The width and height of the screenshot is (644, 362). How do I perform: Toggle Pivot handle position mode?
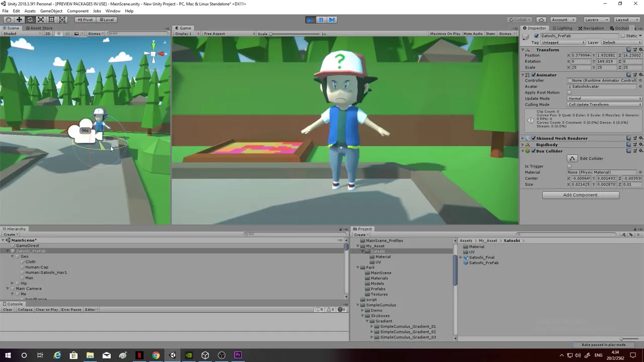coord(85,20)
